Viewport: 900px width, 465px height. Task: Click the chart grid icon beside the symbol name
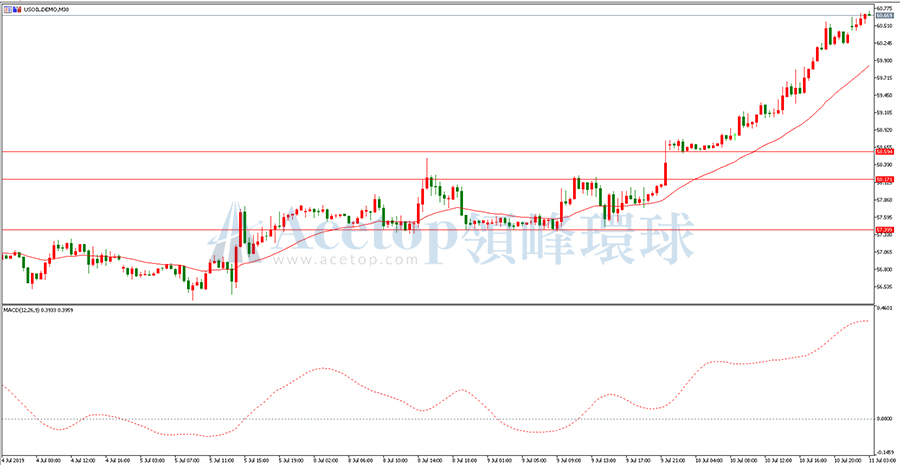point(7,10)
